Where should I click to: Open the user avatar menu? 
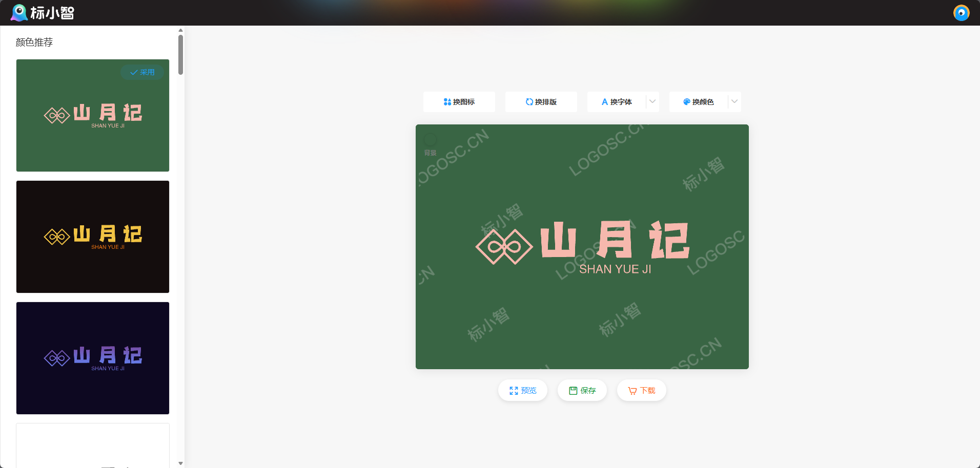pos(961,13)
